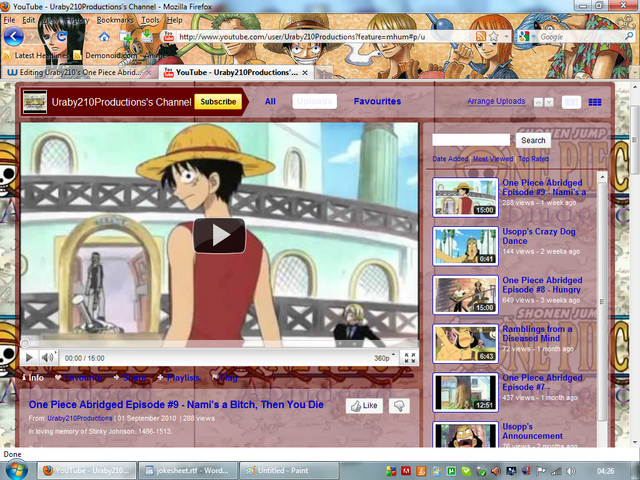The image size is (640, 480).
Task: Open the Tools menu
Action: (x=150, y=20)
